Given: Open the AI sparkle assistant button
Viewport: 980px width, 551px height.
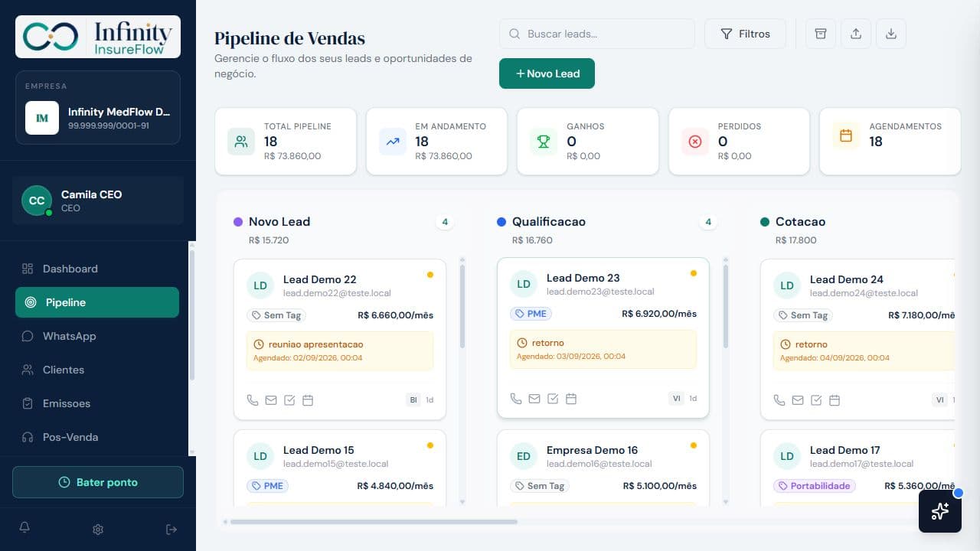Looking at the screenshot, I should click(940, 511).
